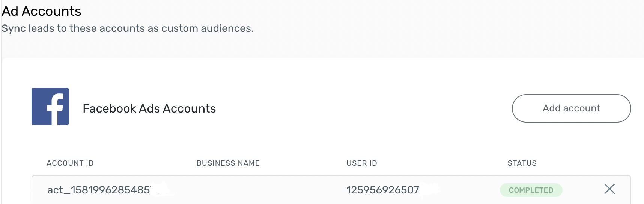Click the Add account button

coord(571,108)
